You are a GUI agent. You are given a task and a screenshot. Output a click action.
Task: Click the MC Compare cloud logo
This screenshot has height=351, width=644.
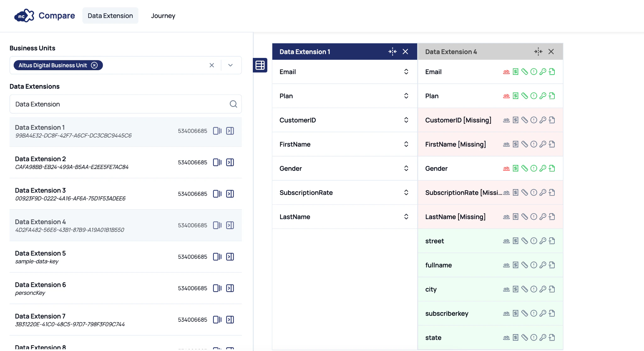pos(24,15)
